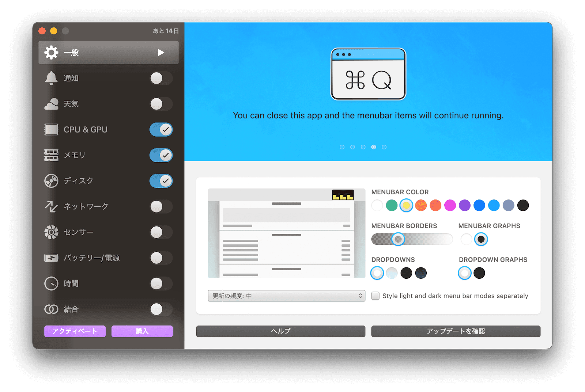Open the 更新の頻度 frequency dropdown
Screen dimensions: 585x392
(286, 296)
